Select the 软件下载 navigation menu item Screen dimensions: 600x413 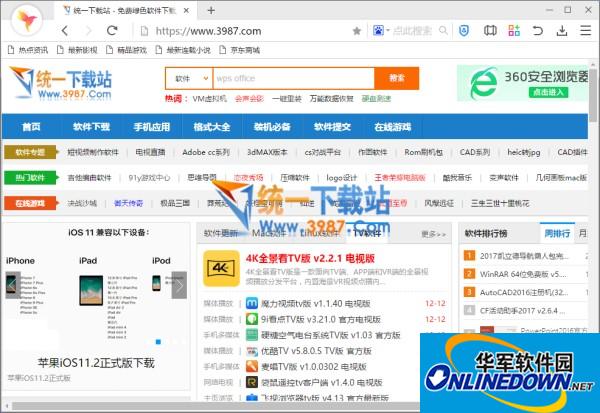point(91,127)
